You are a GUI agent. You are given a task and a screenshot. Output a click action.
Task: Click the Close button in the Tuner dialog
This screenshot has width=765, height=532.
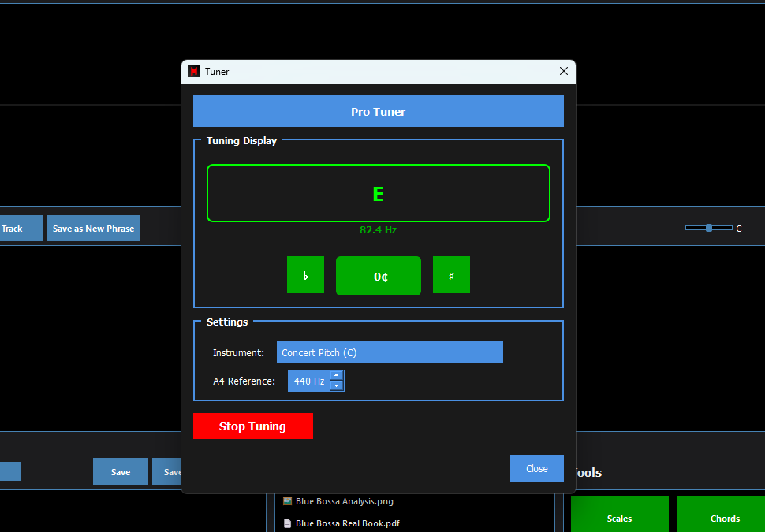pyautogui.click(x=536, y=468)
